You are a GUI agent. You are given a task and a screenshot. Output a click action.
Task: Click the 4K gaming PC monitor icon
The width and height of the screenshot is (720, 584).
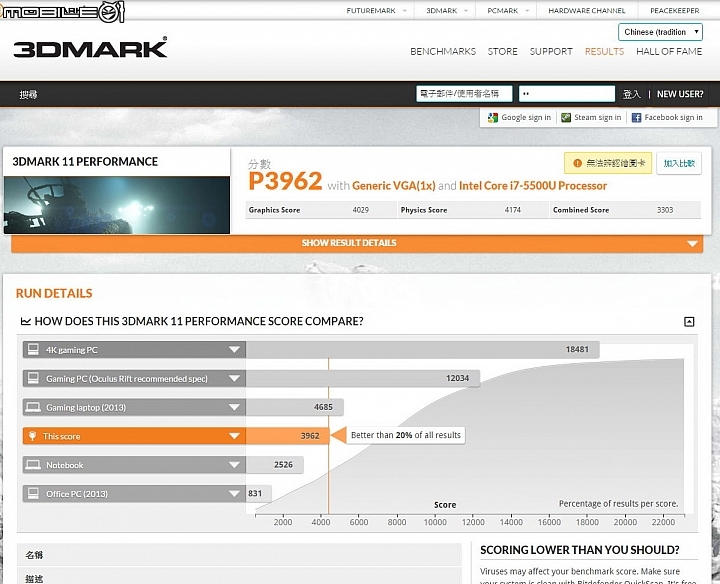[x=33, y=349]
